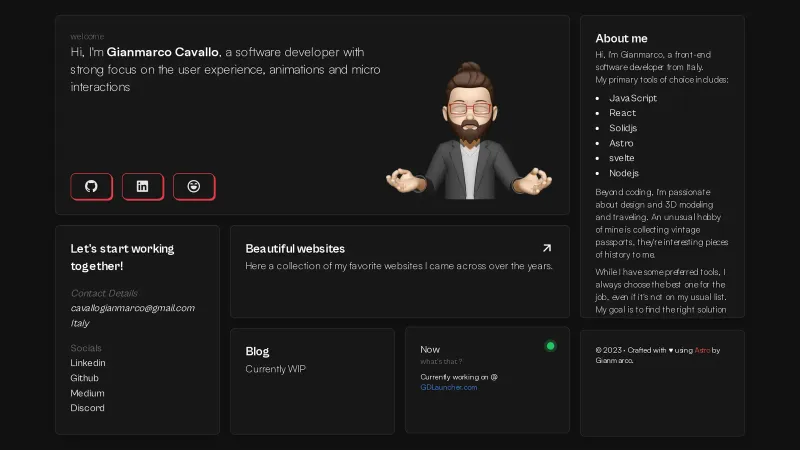Click the About me heading
The width and height of the screenshot is (800, 450).
(621, 39)
